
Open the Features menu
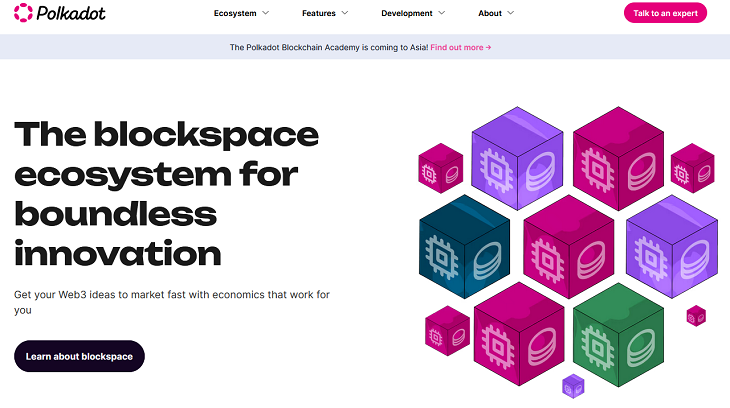tap(319, 13)
